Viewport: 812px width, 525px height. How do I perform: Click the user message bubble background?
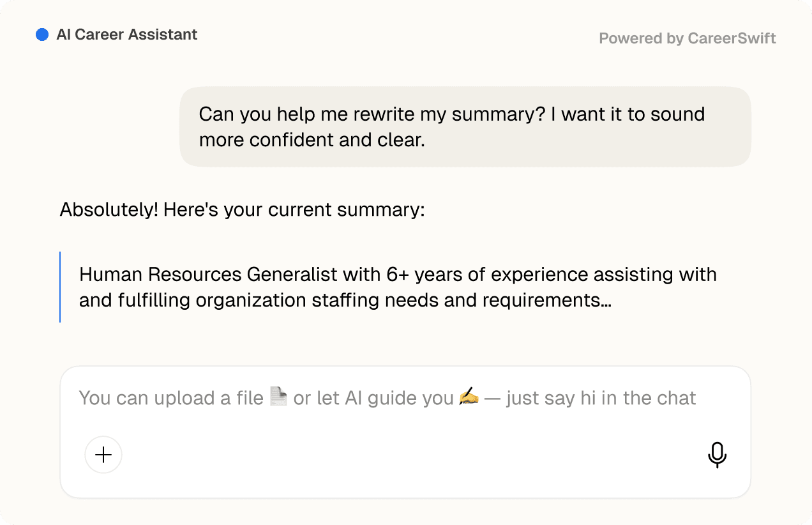tap(465, 126)
